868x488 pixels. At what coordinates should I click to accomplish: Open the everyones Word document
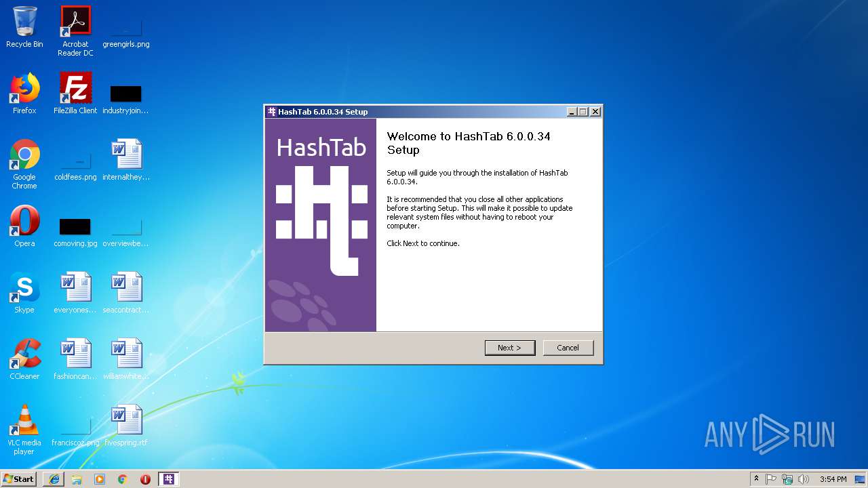[75, 293]
